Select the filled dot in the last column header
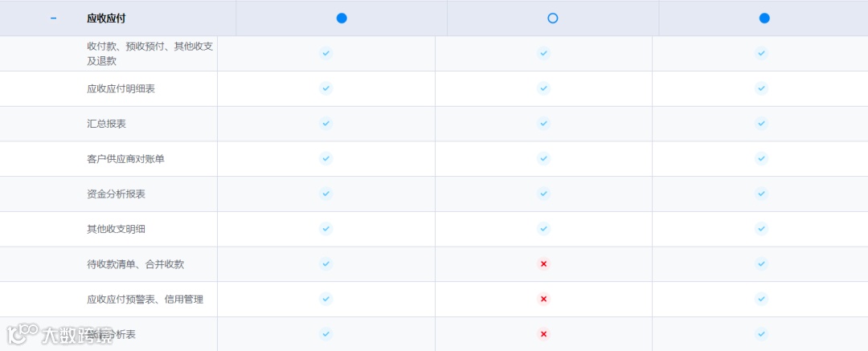Viewport: 868px width, 351px height. (764, 18)
